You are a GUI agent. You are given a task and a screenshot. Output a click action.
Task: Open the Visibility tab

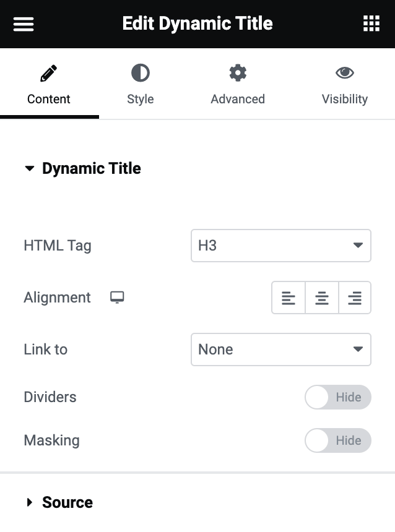(345, 99)
